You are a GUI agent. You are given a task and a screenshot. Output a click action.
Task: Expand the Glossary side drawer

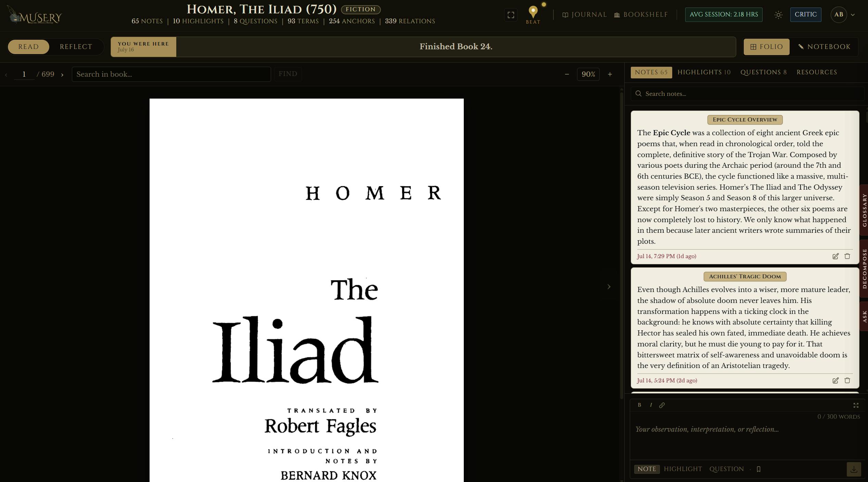pos(864,210)
